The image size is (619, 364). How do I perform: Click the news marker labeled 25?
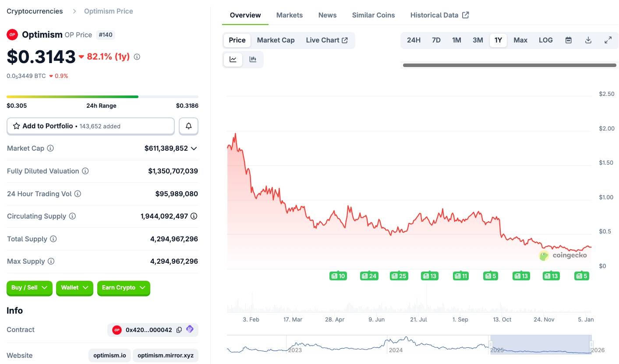click(399, 276)
